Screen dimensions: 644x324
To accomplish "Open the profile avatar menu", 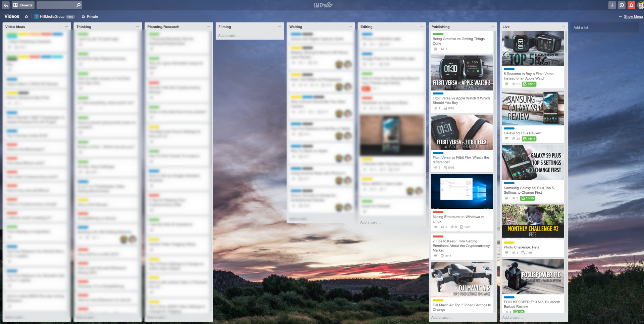I will click(x=640, y=5).
